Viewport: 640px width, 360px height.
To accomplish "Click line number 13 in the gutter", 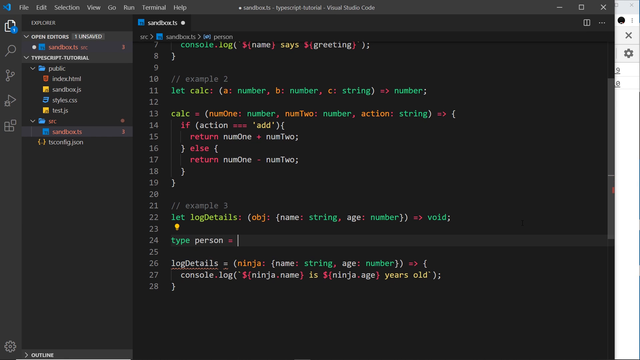I will pyautogui.click(x=153, y=114).
